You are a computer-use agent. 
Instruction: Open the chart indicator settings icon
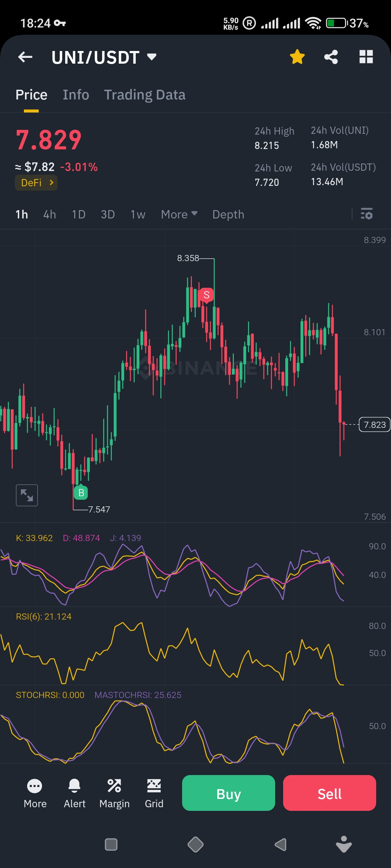click(x=367, y=214)
